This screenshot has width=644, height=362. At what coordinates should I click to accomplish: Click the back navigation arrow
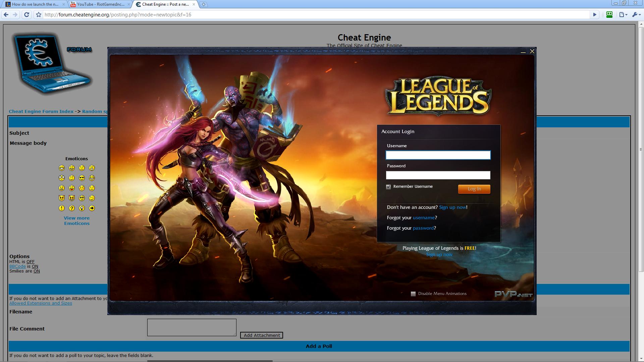[x=6, y=15]
